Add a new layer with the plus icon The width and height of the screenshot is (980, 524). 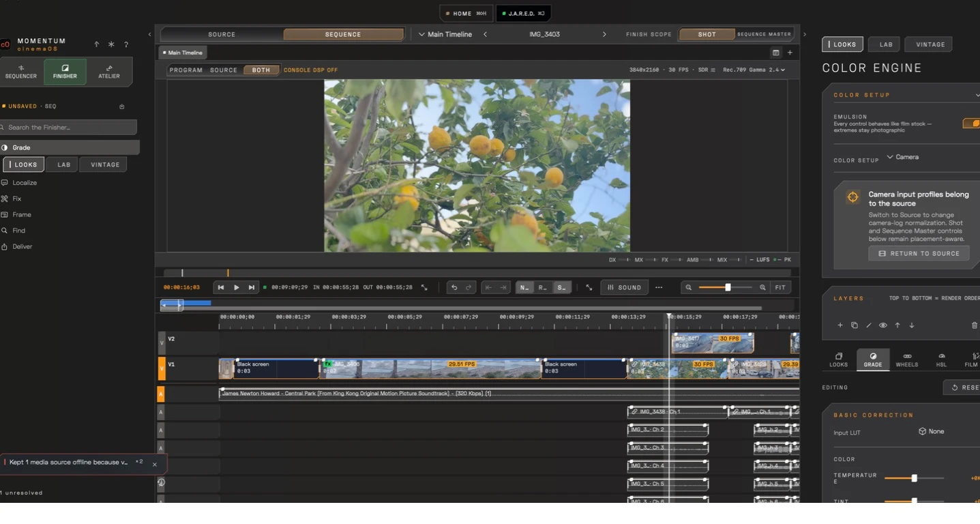840,325
